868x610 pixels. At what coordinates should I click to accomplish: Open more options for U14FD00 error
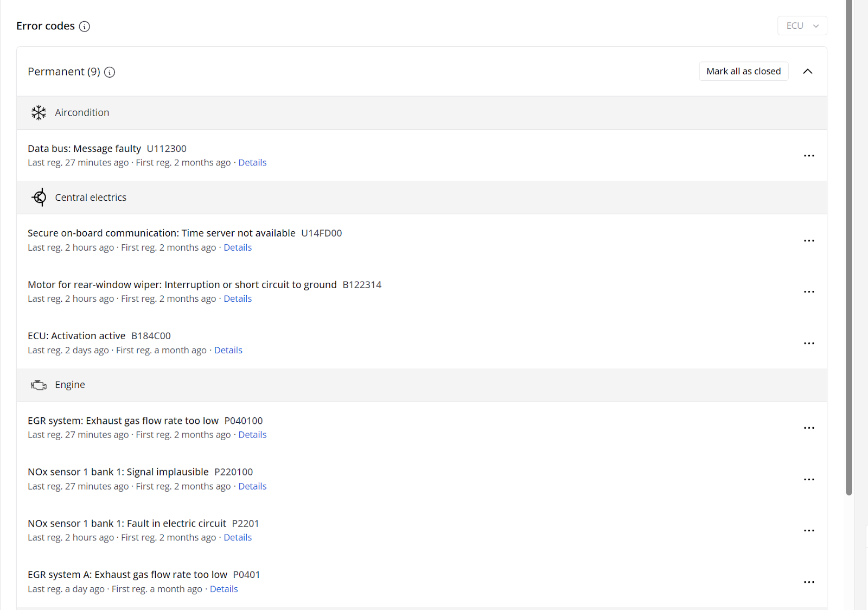[x=808, y=240]
